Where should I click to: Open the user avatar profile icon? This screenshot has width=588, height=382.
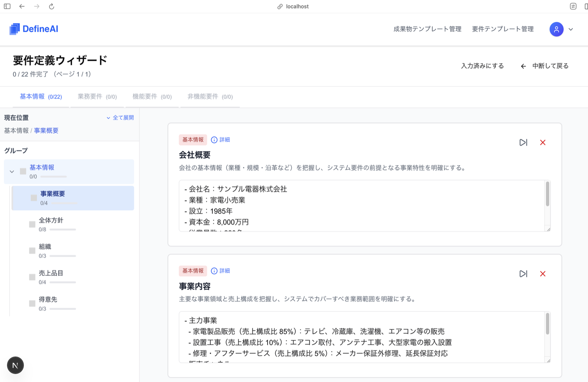(556, 29)
